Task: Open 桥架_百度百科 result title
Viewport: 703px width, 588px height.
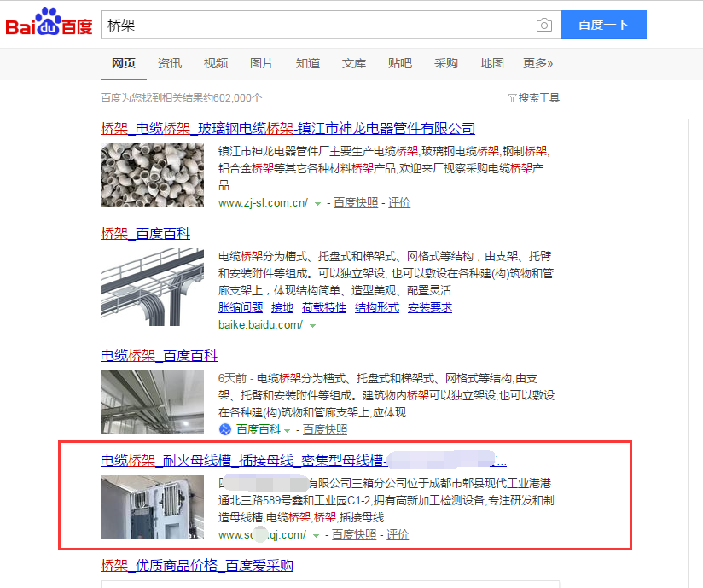Action: [x=145, y=234]
